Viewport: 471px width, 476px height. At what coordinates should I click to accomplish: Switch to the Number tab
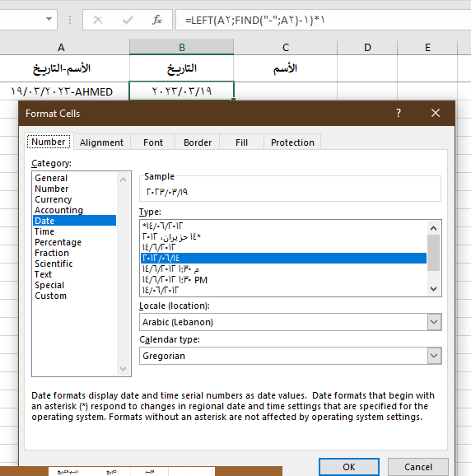click(x=49, y=142)
